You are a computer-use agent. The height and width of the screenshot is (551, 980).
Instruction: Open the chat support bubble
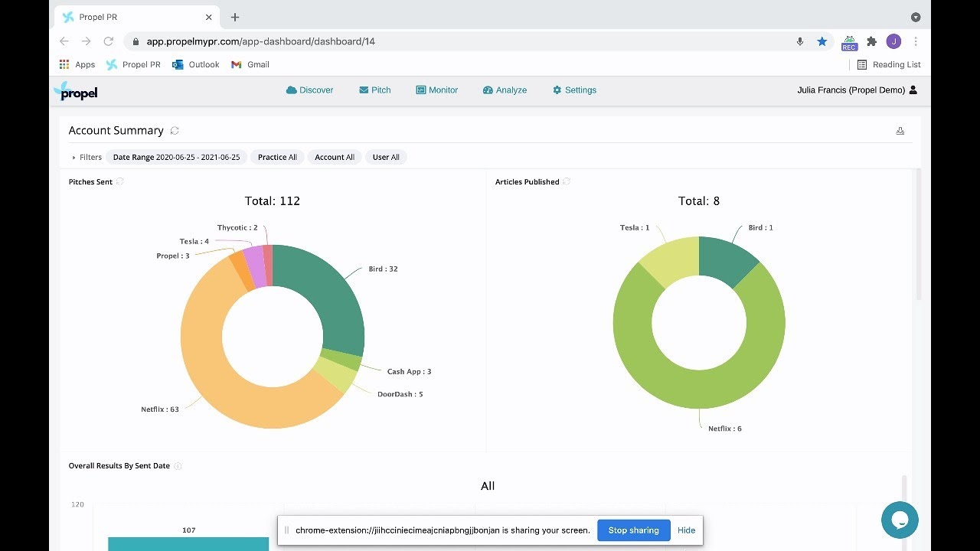[900, 520]
